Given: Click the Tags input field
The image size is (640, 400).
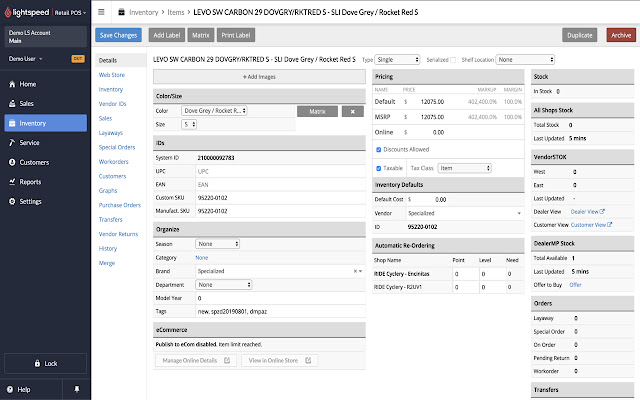Looking at the screenshot, I should tap(280, 311).
